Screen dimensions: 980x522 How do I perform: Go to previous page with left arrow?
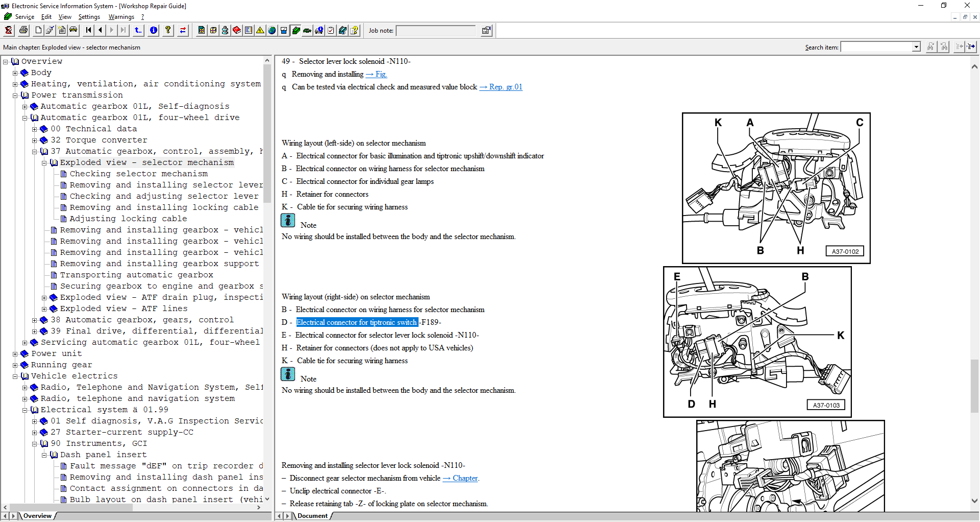(x=100, y=31)
